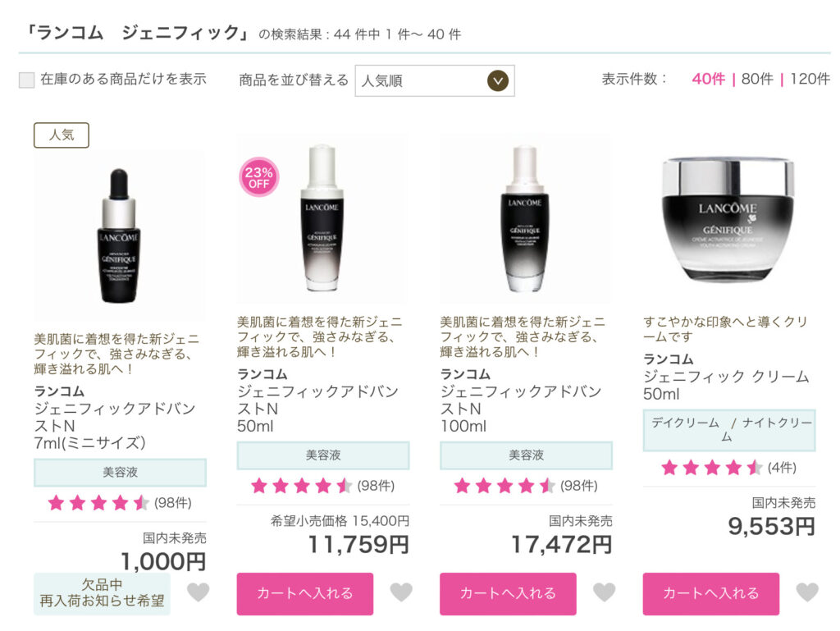Click heart icon for Genifique cream

(x=807, y=592)
